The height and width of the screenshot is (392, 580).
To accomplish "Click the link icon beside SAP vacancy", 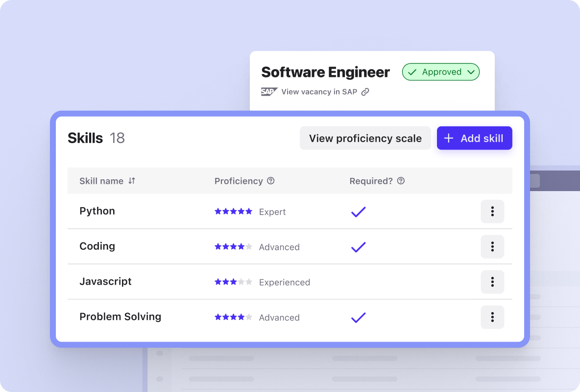I will tap(365, 92).
